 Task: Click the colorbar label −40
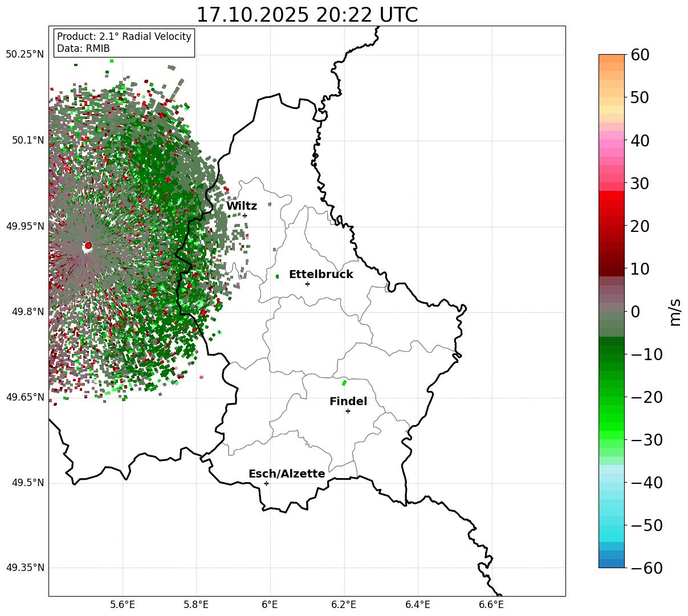(x=646, y=483)
